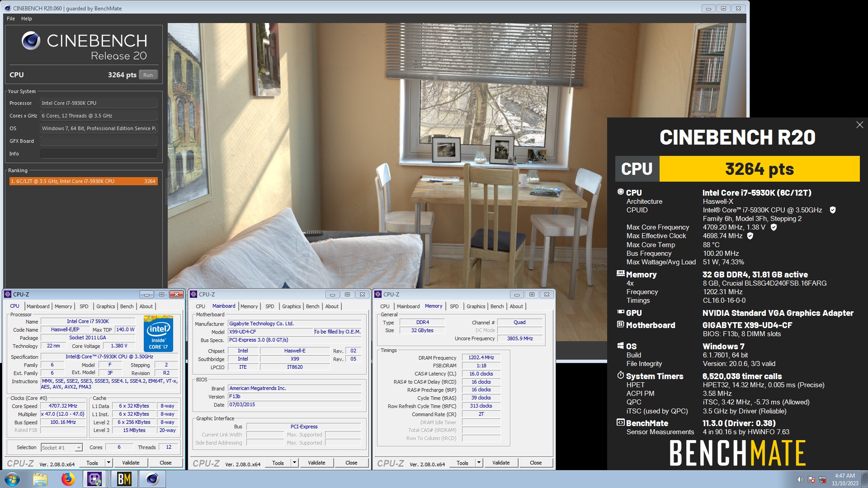The width and height of the screenshot is (868, 488).
Task: Click the Motherboard icon in BenchMate panel
Action: (620, 324)
